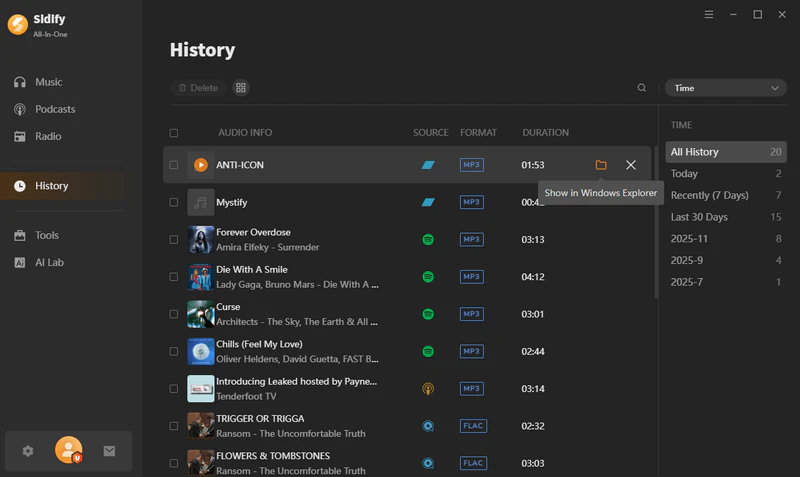Click podcast source icon for Introducing Leaked
The width and height of the screenshot is (800, 477).
[428, 389]
